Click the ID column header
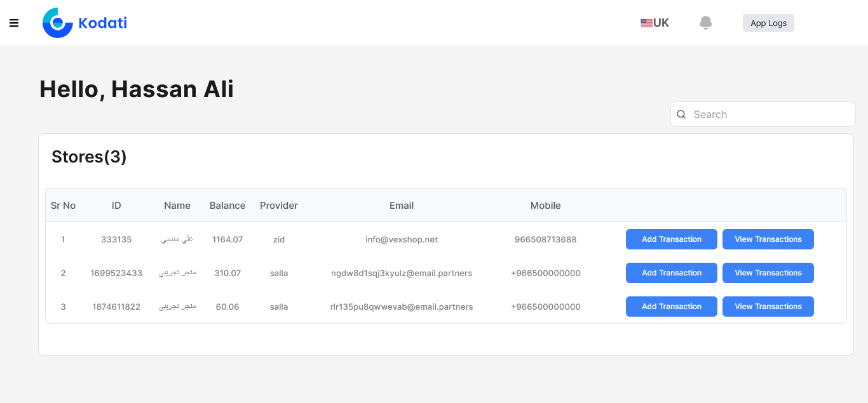The width and height of the screenshot is (868, 403). point(116,206)
